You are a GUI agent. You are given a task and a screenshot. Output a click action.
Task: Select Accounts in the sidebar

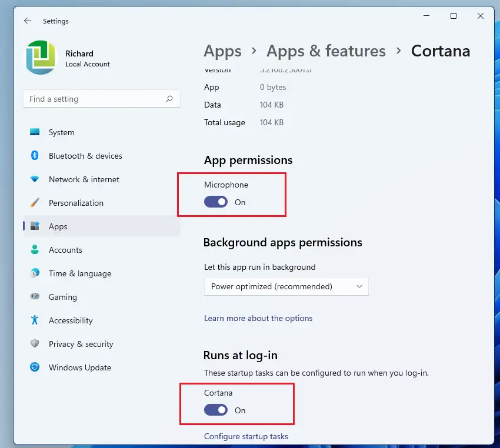pos(102,250)
